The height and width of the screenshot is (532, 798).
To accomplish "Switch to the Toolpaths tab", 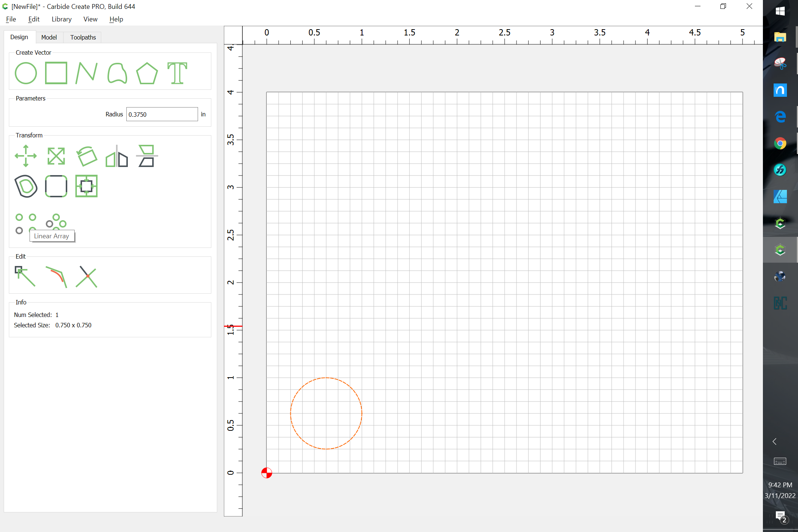I will pyautogui.click(x=83, y=37).
